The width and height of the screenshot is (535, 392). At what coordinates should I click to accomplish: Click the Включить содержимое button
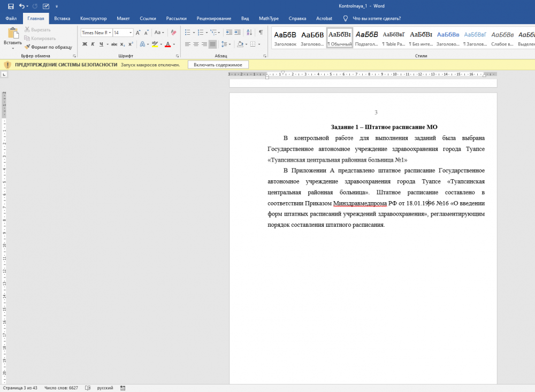pos(218,65)
